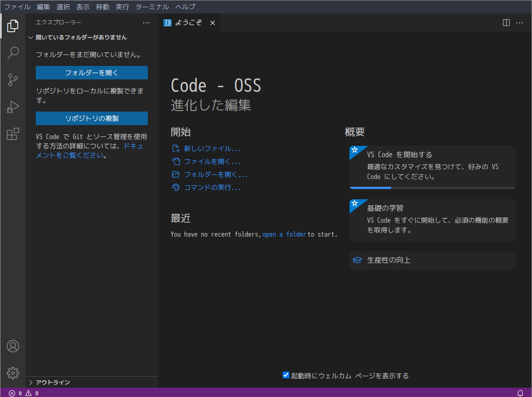Open the 実行 menu
Screen dimensions: 532x397
(x=122, y=7)
